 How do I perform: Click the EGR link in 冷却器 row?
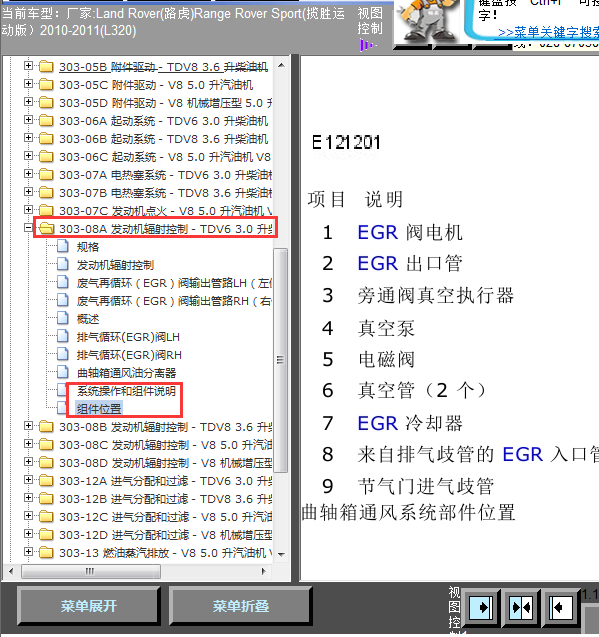[378, 423]
